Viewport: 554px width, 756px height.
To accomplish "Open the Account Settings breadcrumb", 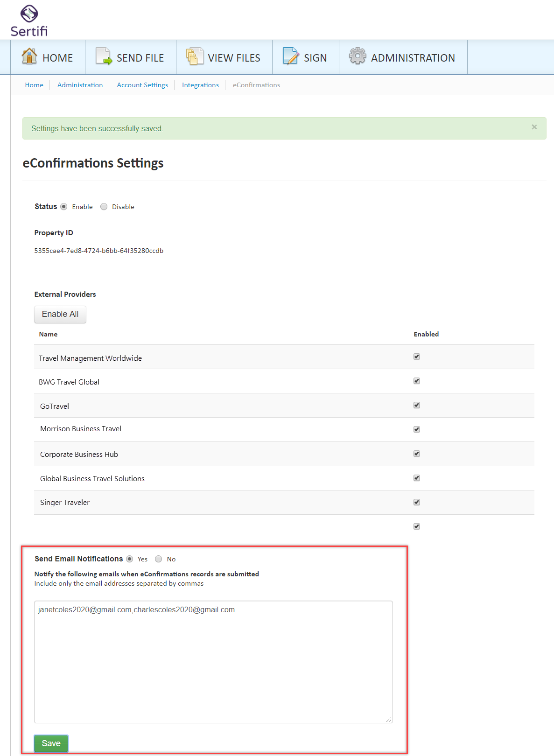I will [142, 85].
